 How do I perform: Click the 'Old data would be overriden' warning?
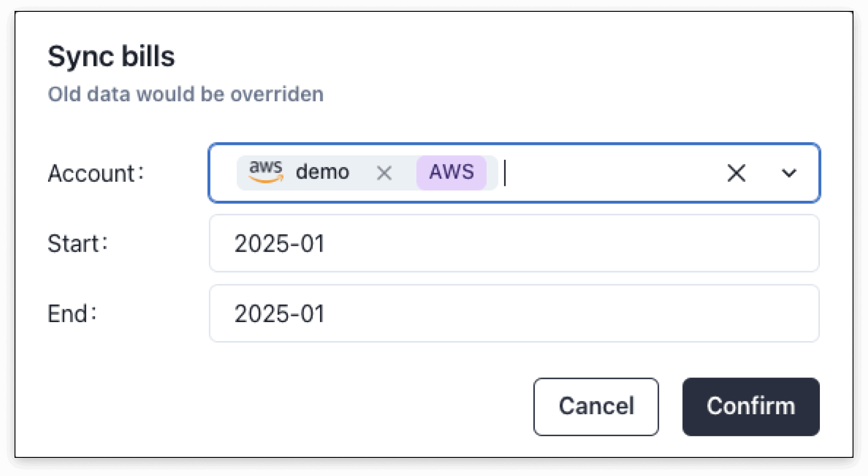tap(186, 94)
